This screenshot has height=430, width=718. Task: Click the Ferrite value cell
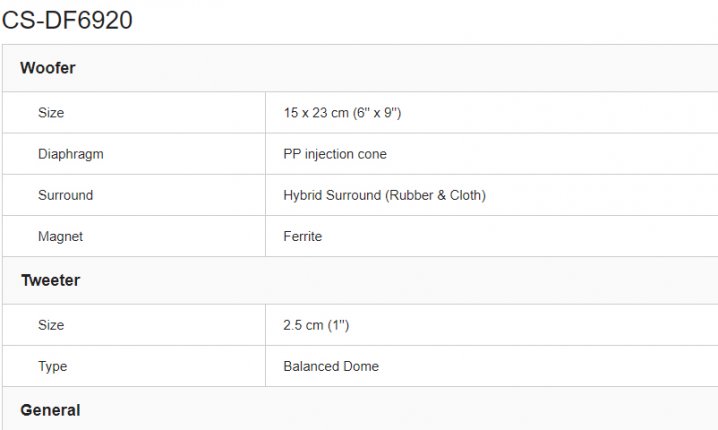tap(492, 236)
